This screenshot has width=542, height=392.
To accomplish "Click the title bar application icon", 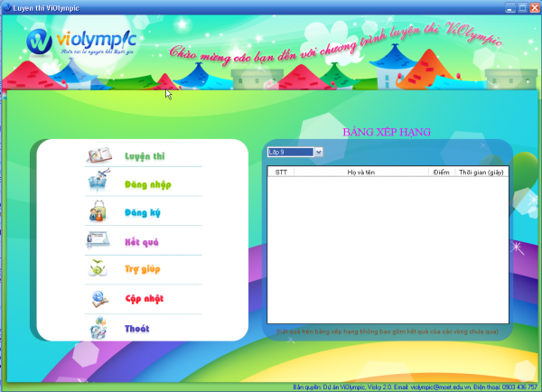I will [x=7, y=7].
